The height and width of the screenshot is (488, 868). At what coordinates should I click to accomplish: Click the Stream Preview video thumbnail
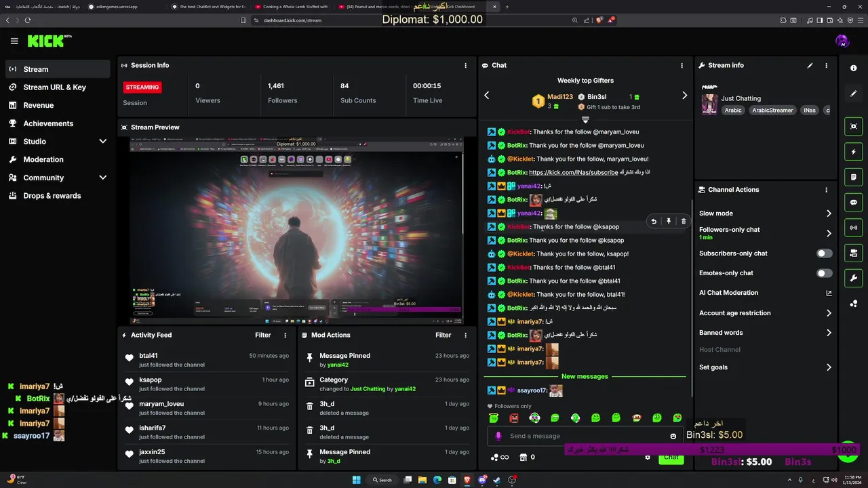[296, 230]
